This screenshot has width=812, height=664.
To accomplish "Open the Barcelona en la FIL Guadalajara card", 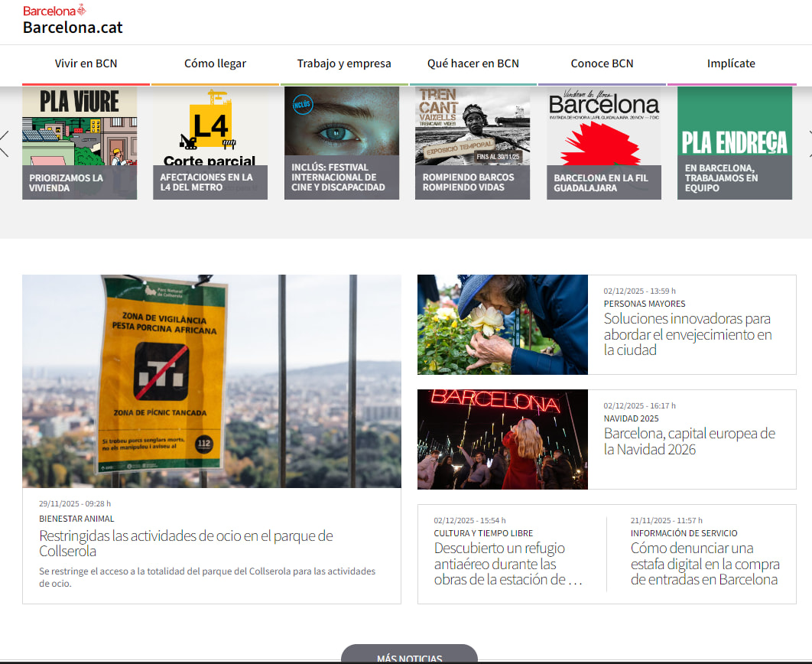I will click(x=604, y=143).
